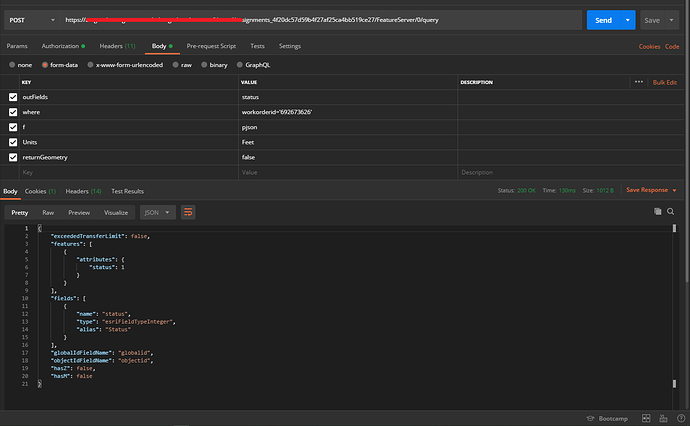Image resolution: width=690 pixels, height=426 pixels.
Task: Click the "esriFieldTypeInteger" value in response
Action: point(137,322)
